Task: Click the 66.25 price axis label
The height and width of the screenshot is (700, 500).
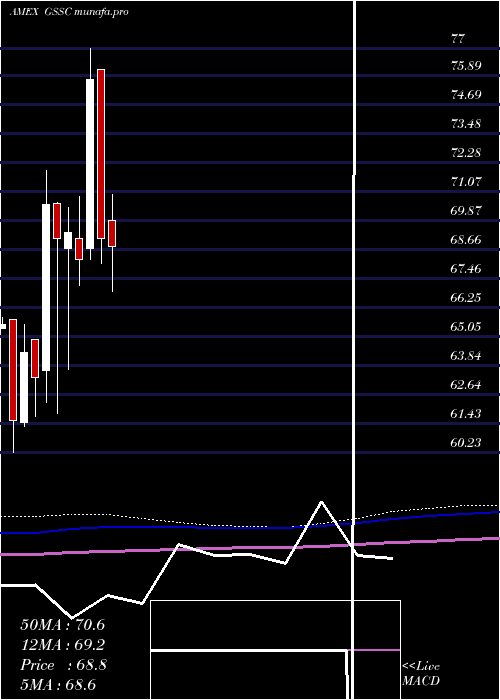Action: 466,297
